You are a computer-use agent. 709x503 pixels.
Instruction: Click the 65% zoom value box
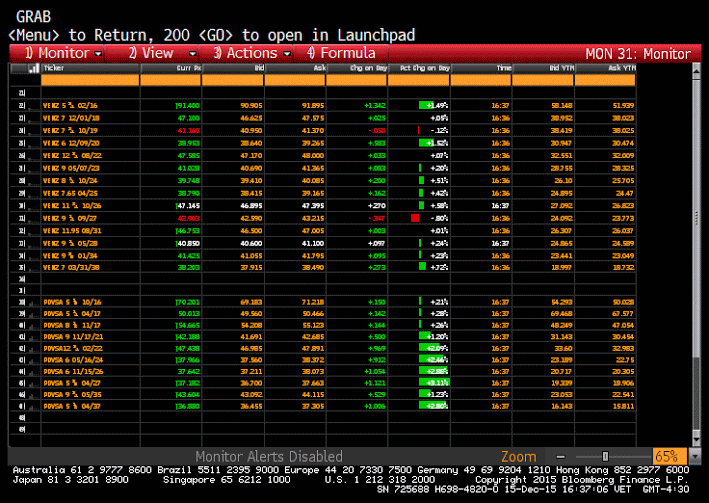pos(669,456)
